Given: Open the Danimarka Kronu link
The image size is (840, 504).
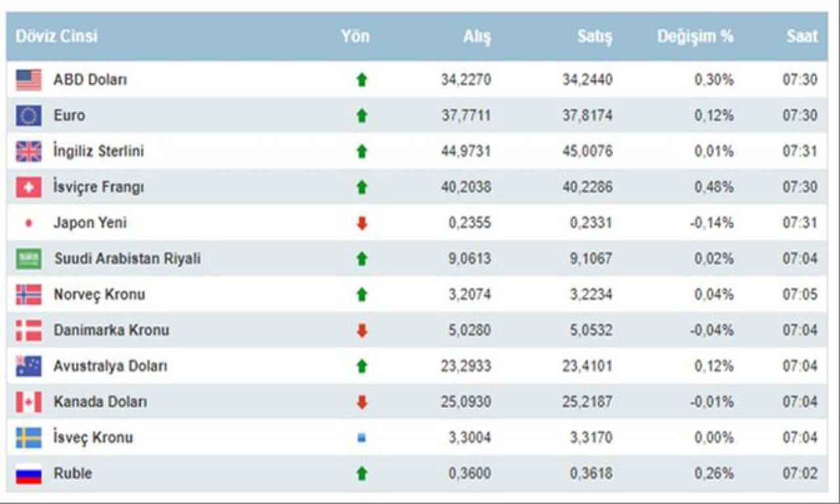Looking at the screenshot, I should 111,330.
